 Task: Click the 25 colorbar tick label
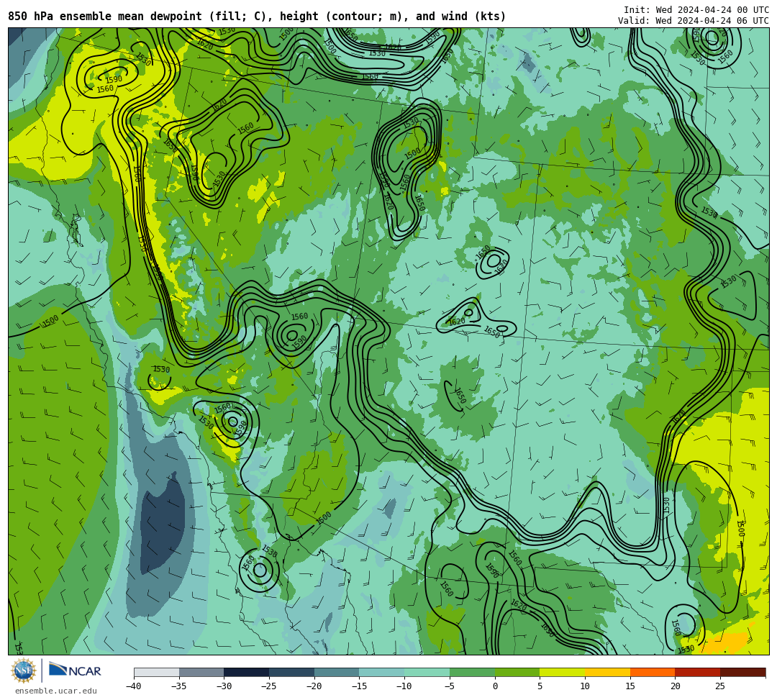pos(720,686)
